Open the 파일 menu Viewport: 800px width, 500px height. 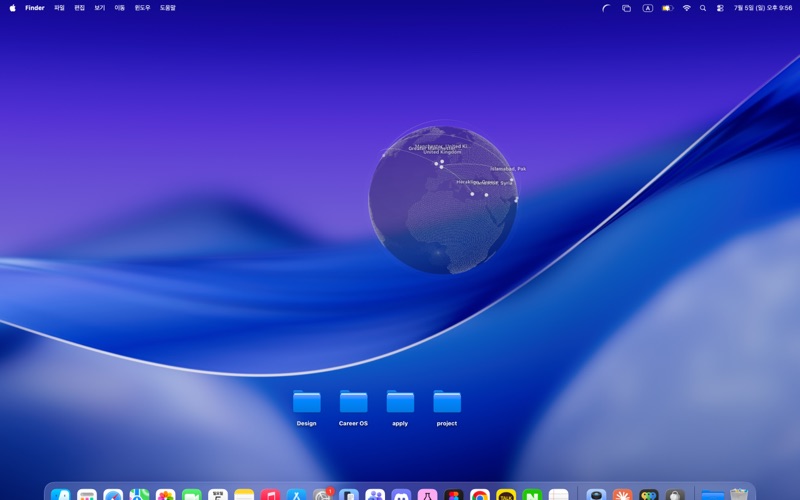[59, 8]
